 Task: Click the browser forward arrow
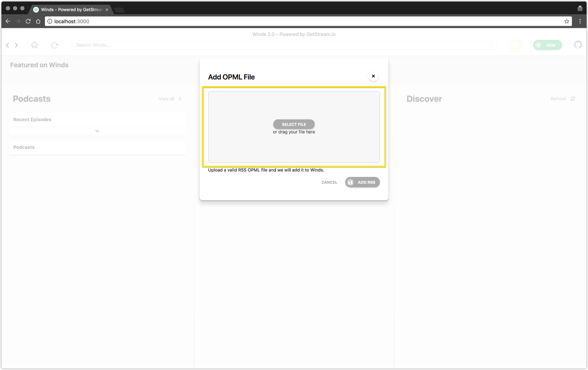coord(18,21)
